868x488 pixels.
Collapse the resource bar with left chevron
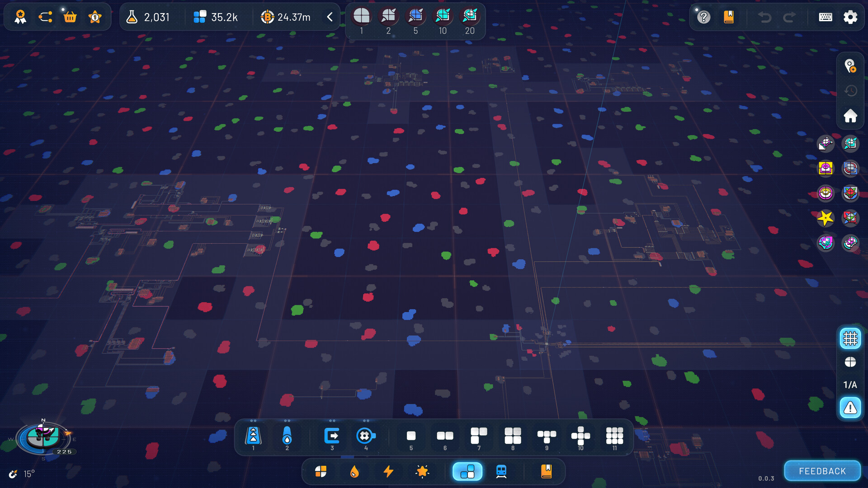coord(330,17)
